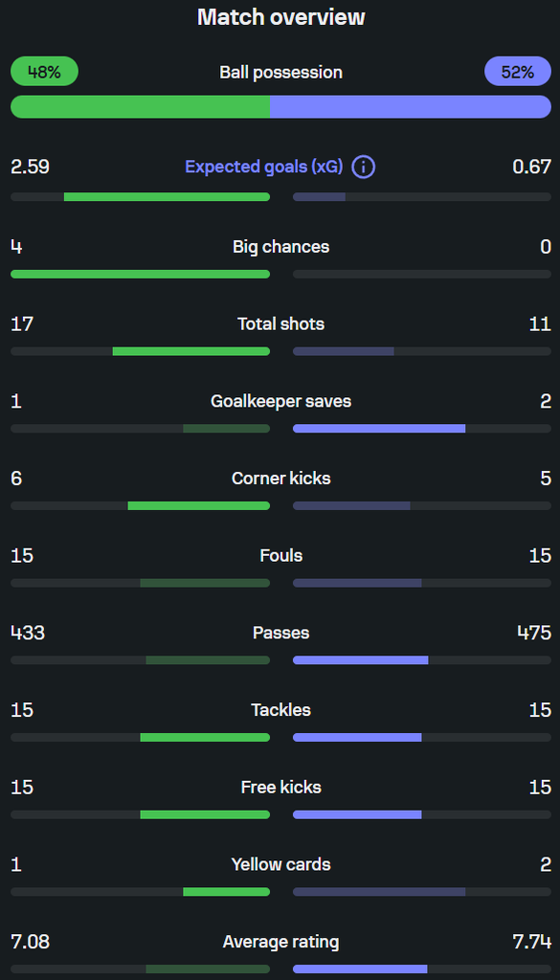
Task: Click the purple Goalkeeper saves bar
Action: [x=379, y=429]
